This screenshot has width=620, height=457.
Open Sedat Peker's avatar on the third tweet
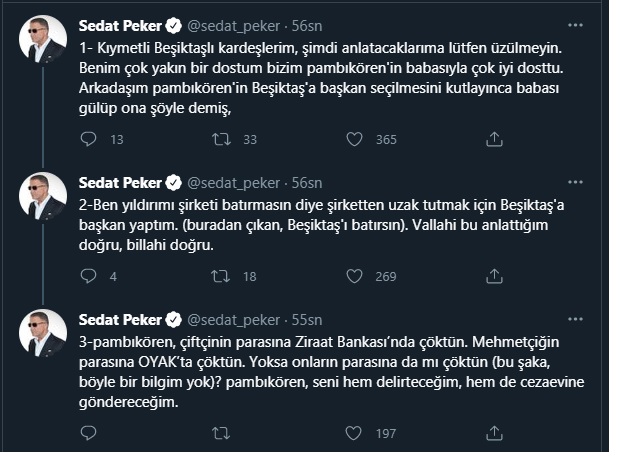tap(43, 337)
